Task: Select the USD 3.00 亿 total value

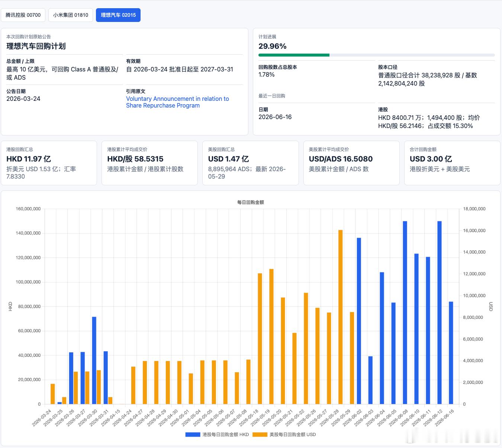Action: click(x=431, y=159)
